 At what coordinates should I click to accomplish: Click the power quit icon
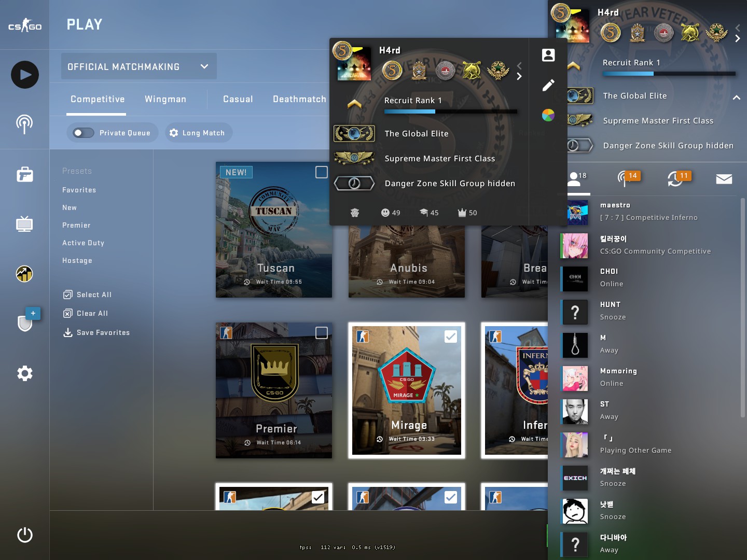[x=25, y=535]
